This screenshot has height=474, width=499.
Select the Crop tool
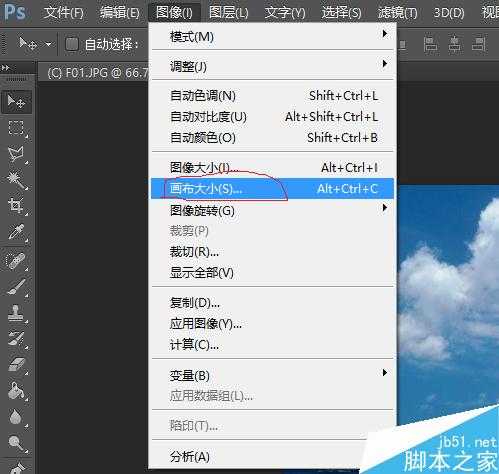coord(16,206)
